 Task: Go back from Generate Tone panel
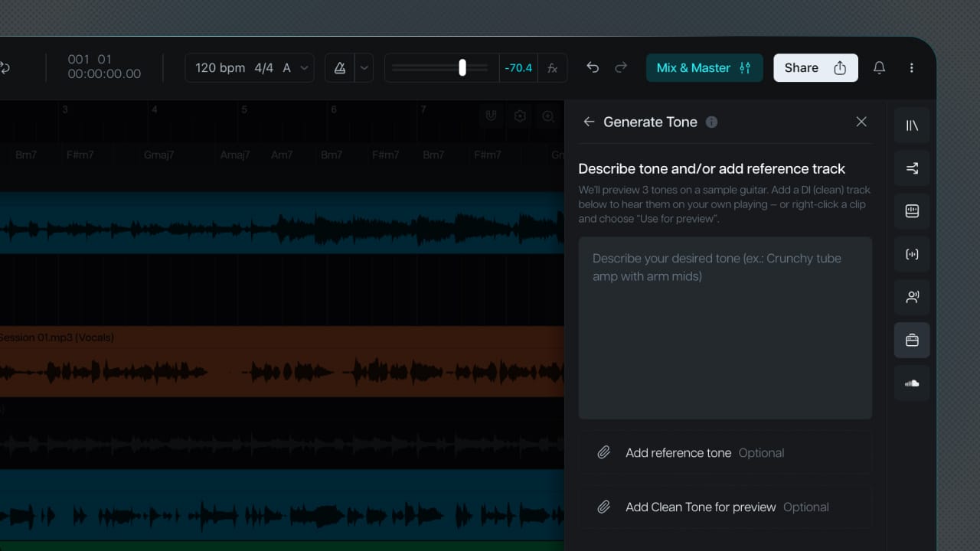tap(589, 122)
